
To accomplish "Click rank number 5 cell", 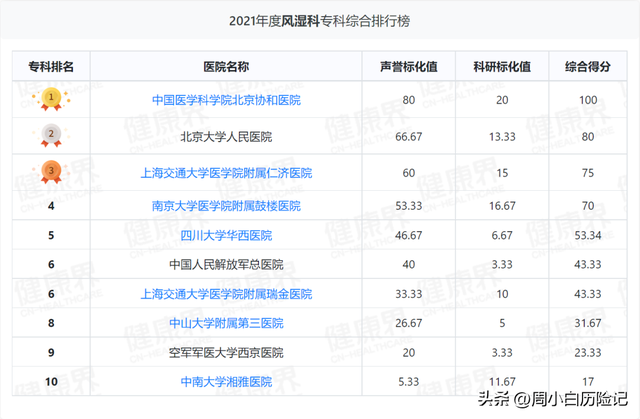I will 51,235.
